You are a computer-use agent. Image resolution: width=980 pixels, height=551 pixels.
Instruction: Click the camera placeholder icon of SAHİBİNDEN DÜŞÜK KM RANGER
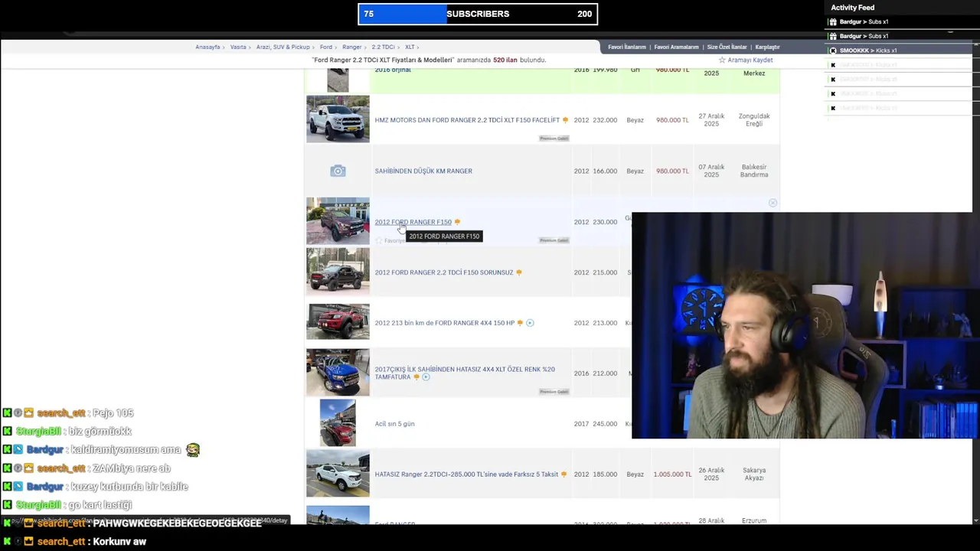pos(338,171)
